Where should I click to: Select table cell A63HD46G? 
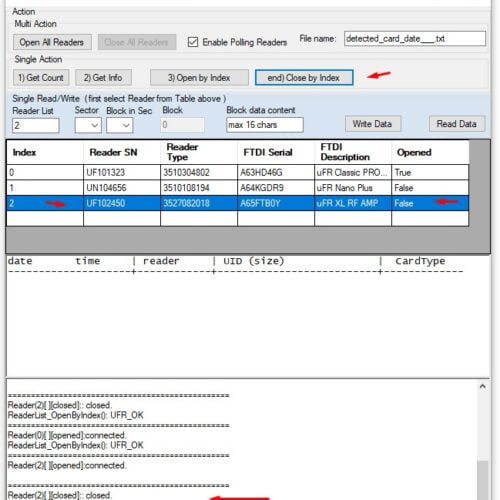[x=276, y=172]
